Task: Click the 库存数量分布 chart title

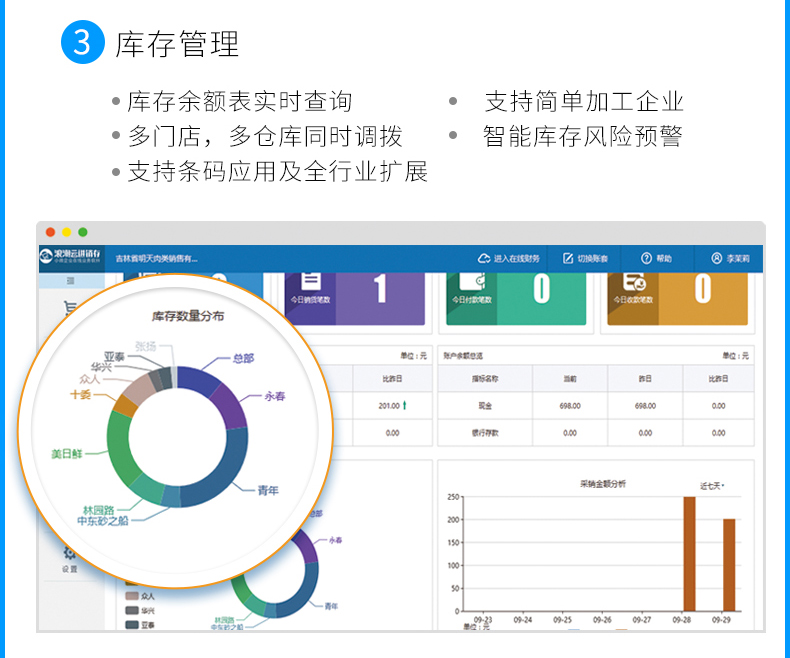Action: coord(188,316)
